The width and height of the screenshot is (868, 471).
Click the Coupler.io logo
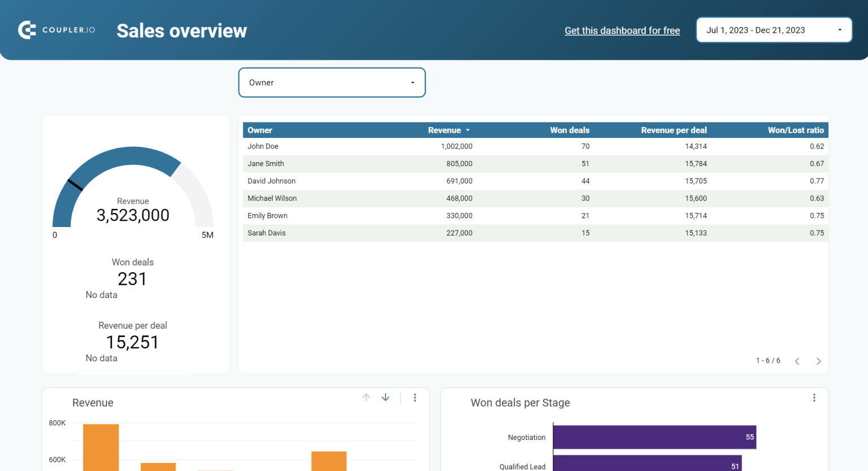[57, 29]
